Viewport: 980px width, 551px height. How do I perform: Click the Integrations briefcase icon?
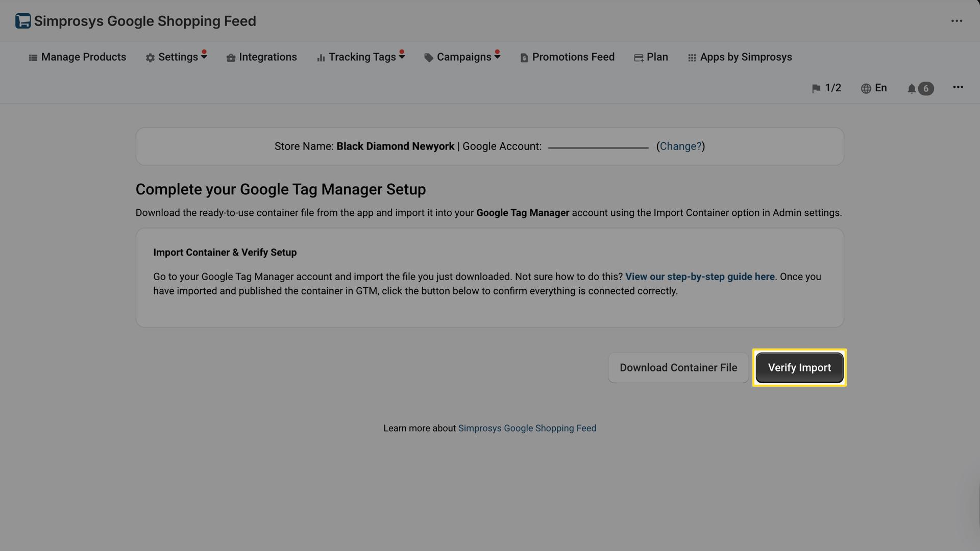pos(230,57)
